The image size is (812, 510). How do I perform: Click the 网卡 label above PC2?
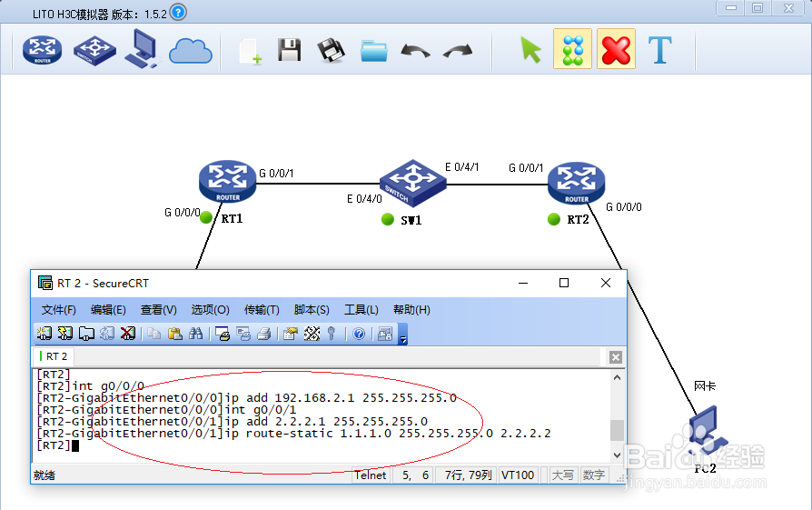(704, 386)
